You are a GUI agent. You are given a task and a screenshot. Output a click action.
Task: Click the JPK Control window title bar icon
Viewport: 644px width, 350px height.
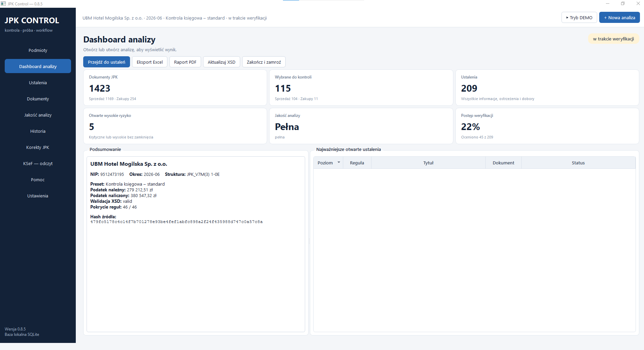click(3, 4)
